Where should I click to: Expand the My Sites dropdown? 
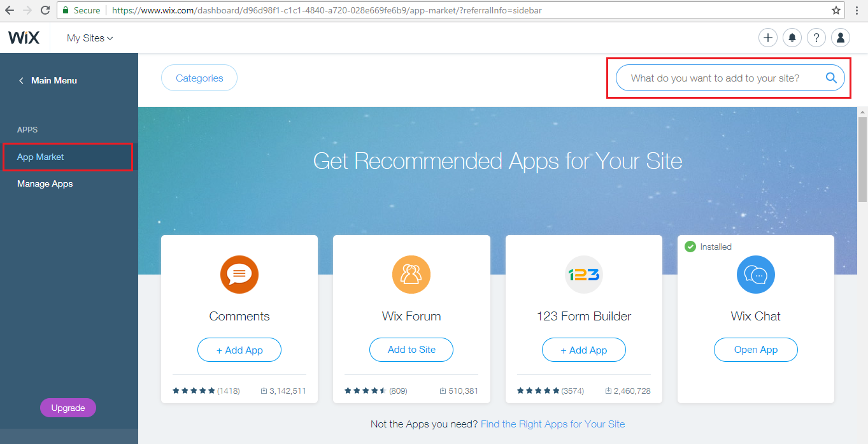point(90,38)
